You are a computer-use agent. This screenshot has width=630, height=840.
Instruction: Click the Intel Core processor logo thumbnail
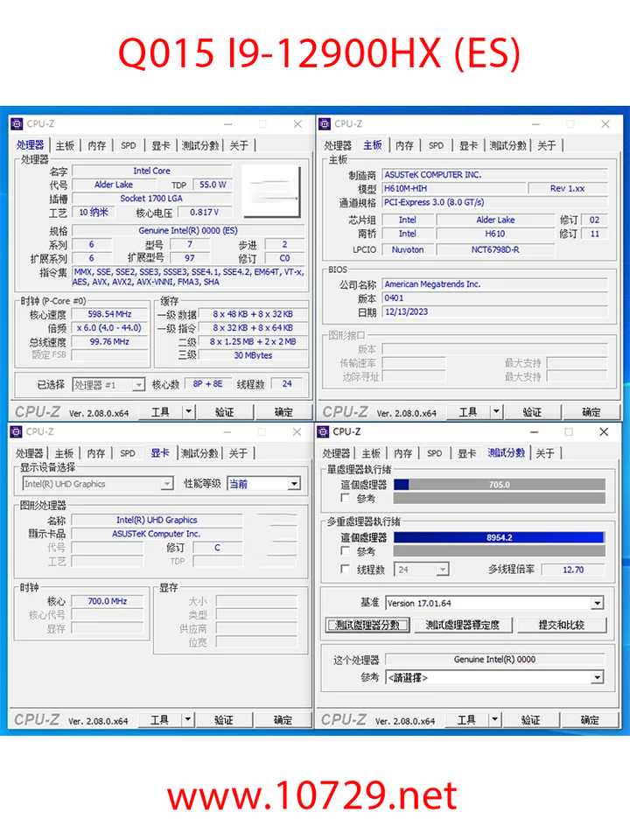point(271,191)
